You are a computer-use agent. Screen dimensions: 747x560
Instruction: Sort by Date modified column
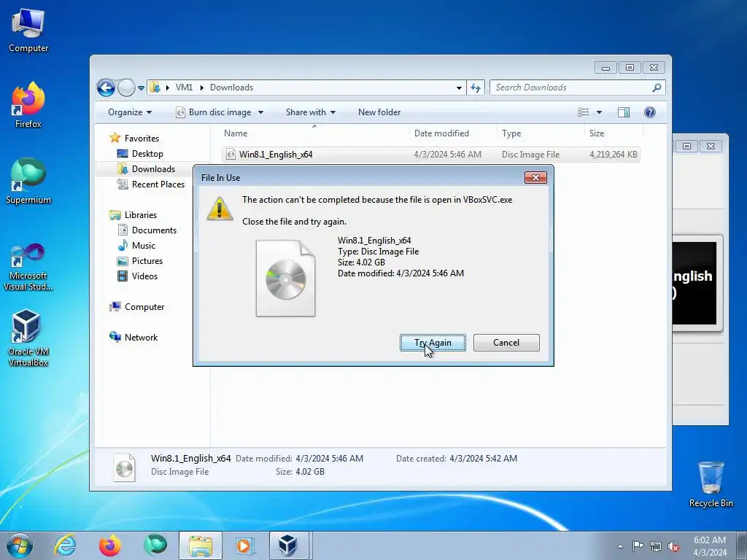point(453,133)
